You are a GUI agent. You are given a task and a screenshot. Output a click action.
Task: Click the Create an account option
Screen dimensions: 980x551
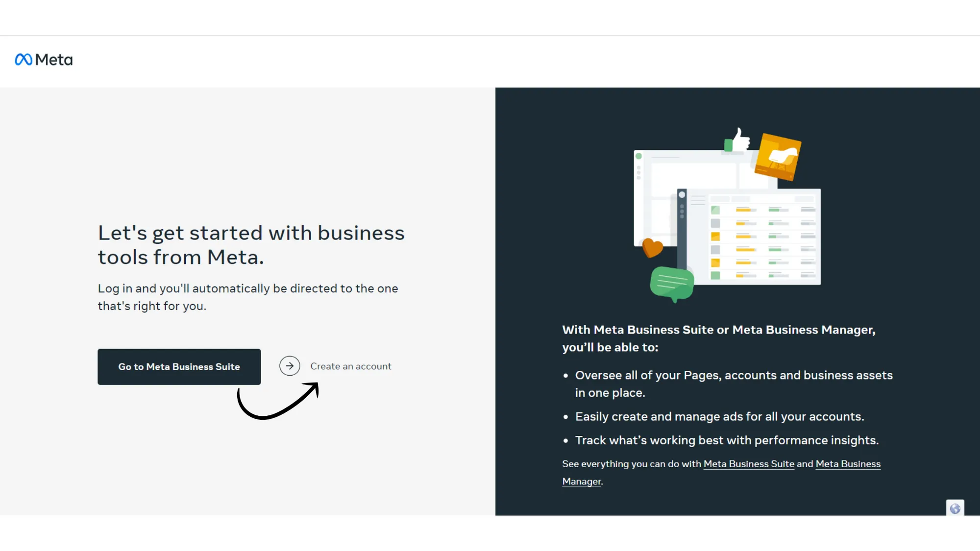350,366
